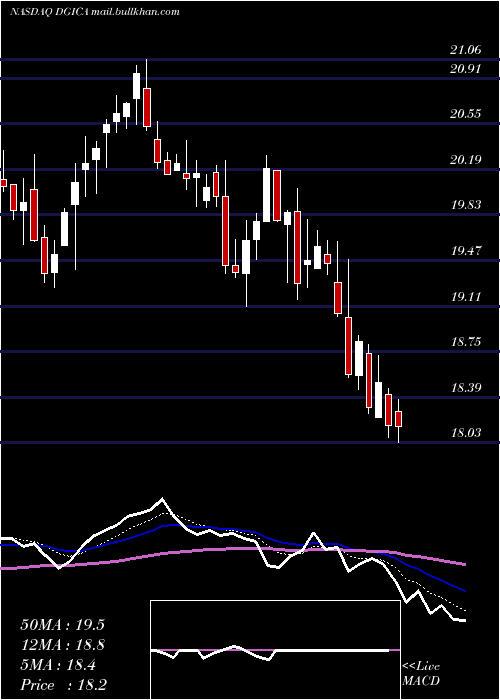This screenshot has height=700, width=500.
Task: Select the 19.11 price level label
Action: (466, 296)
